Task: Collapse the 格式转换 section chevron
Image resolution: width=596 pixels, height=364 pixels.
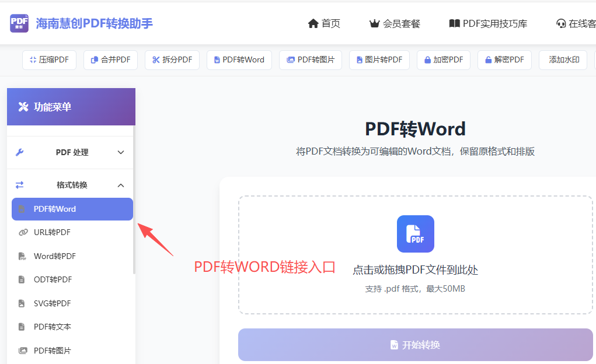Action: 121,185
